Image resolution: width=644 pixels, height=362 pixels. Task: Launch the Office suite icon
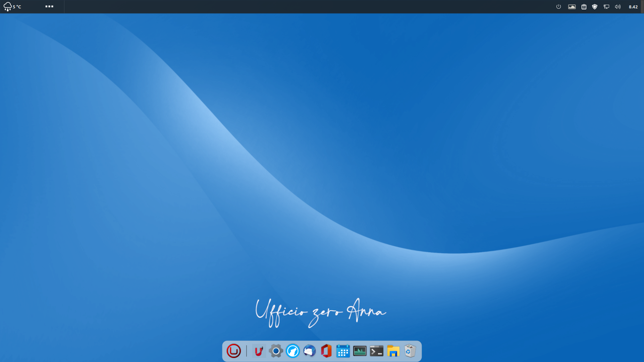tap(326, 351)
